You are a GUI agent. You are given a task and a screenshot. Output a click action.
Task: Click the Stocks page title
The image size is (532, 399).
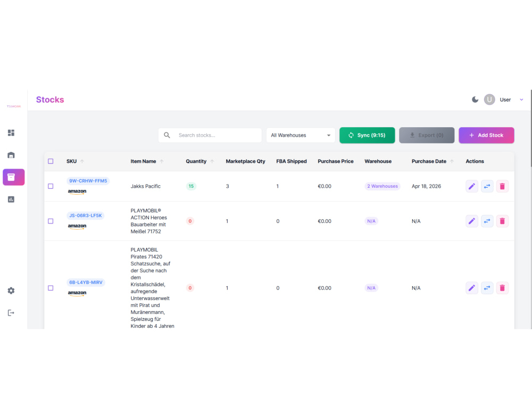[x=50, y=100]
